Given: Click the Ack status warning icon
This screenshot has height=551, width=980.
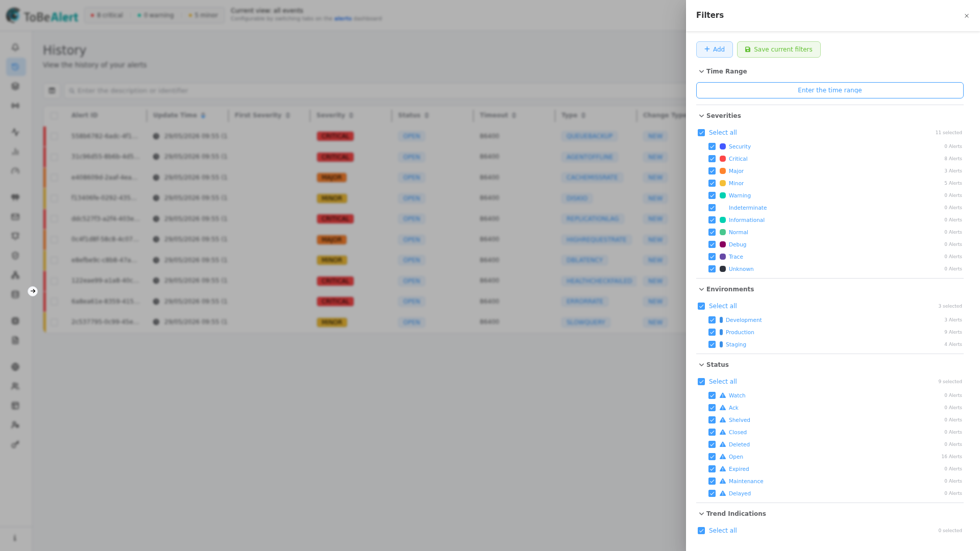Looking at the screenshot, I should 723,408.
